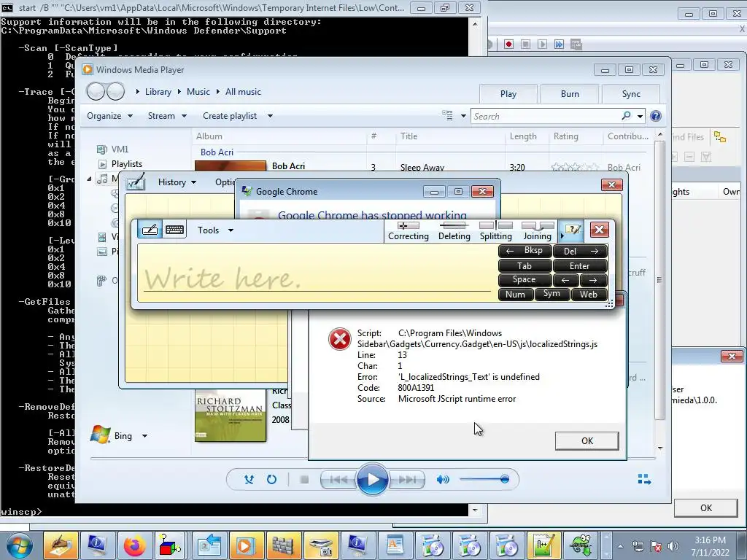
Task: Open Firefox from the taskbar
Action: coord(134,545)
